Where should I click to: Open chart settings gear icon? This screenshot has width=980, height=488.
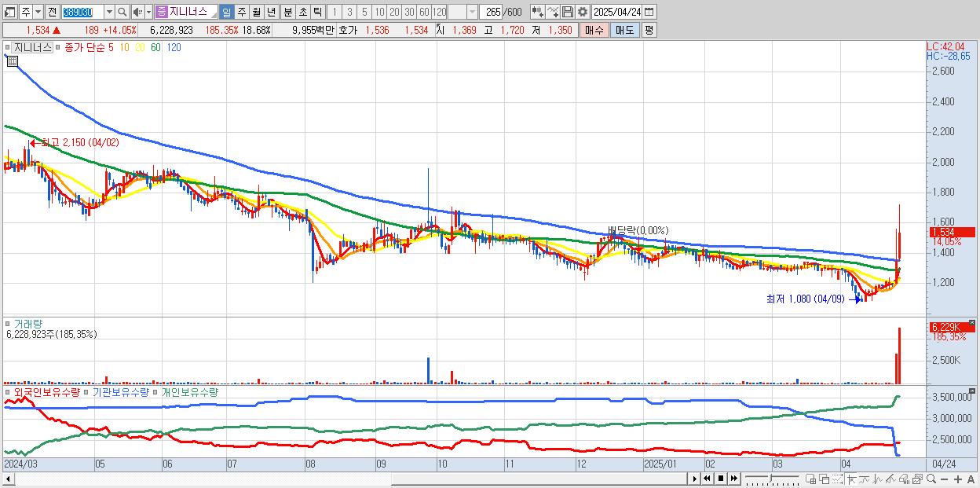click(x=582, y=12)
